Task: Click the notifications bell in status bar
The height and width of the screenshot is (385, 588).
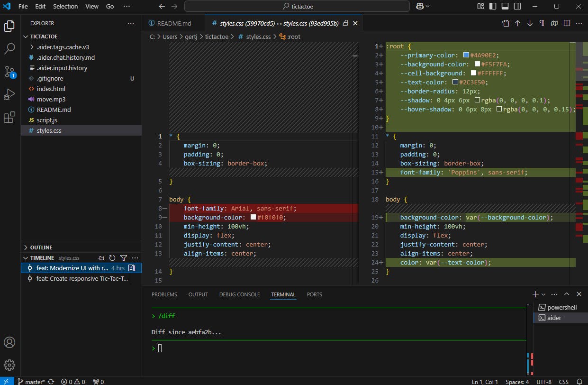Action: [579, 381]
